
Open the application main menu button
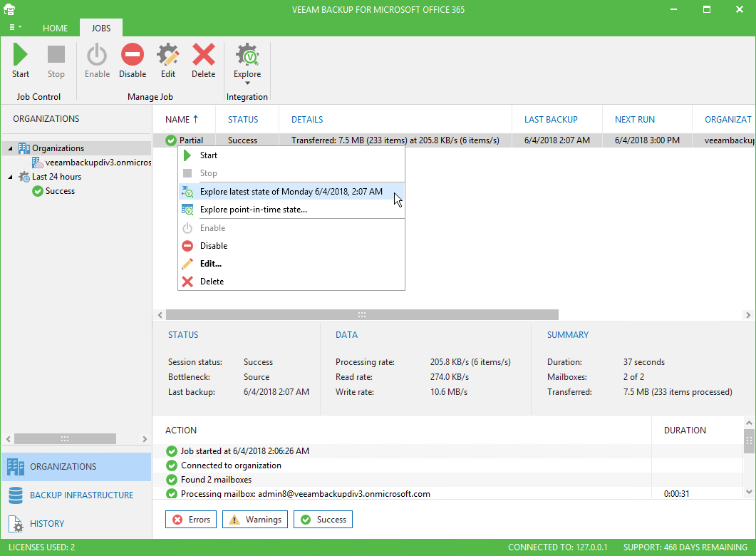(x=16, y=28)
